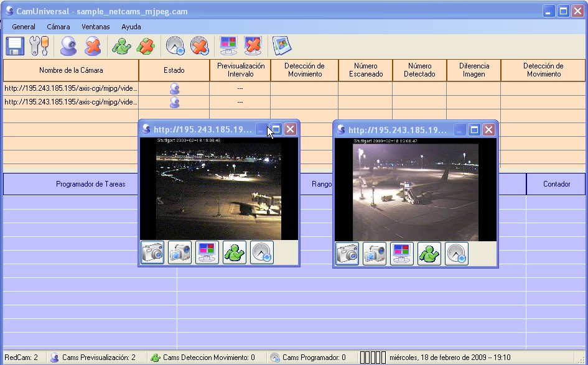
Task: Click the Contador column header
Action: tap(556, 184)
